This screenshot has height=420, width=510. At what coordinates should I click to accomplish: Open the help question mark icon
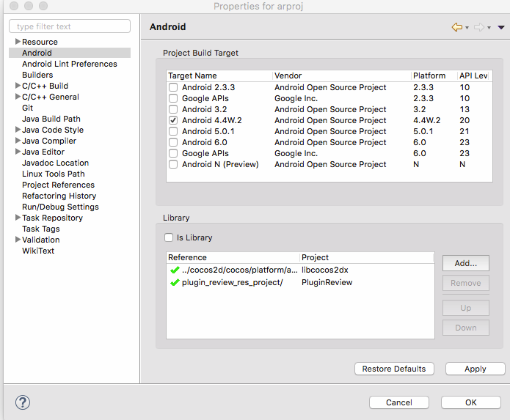tap(22, 402)
